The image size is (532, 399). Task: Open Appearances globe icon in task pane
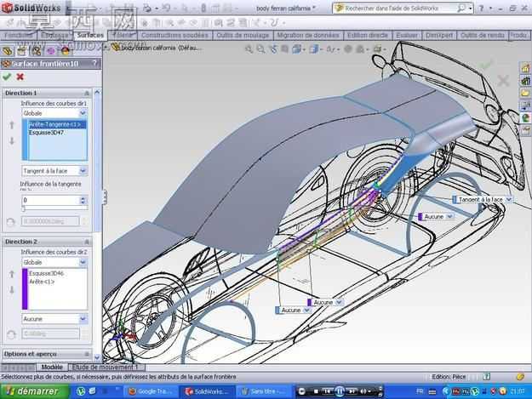(525, 118)
